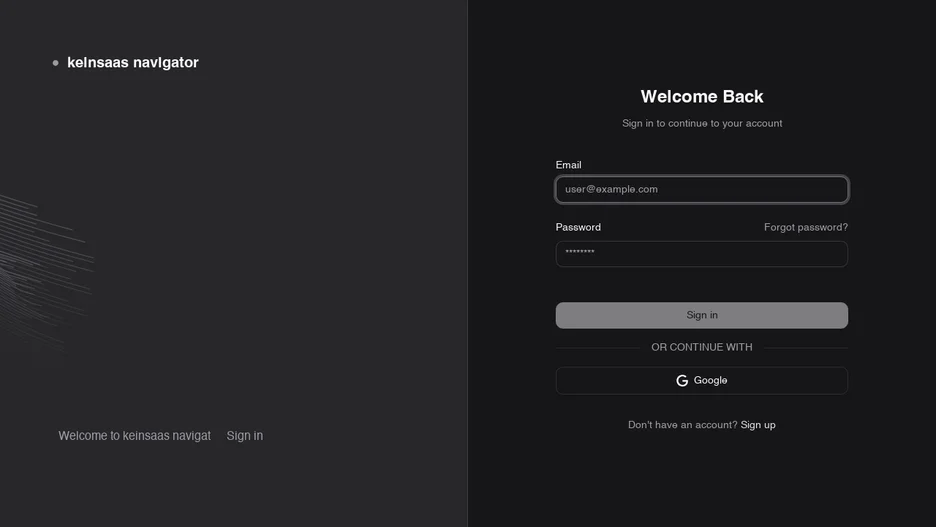
Task: Click the Password field label
Action: point(578,227)
